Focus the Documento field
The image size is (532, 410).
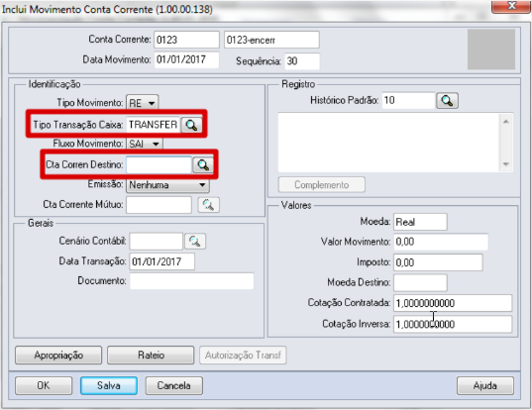(x=191, y=281)
